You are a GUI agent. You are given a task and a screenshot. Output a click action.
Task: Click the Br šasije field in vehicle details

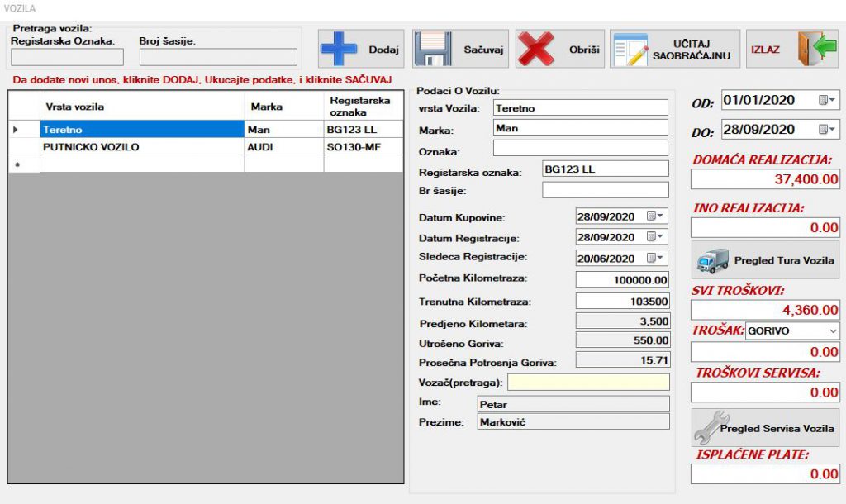pos(605,191)
